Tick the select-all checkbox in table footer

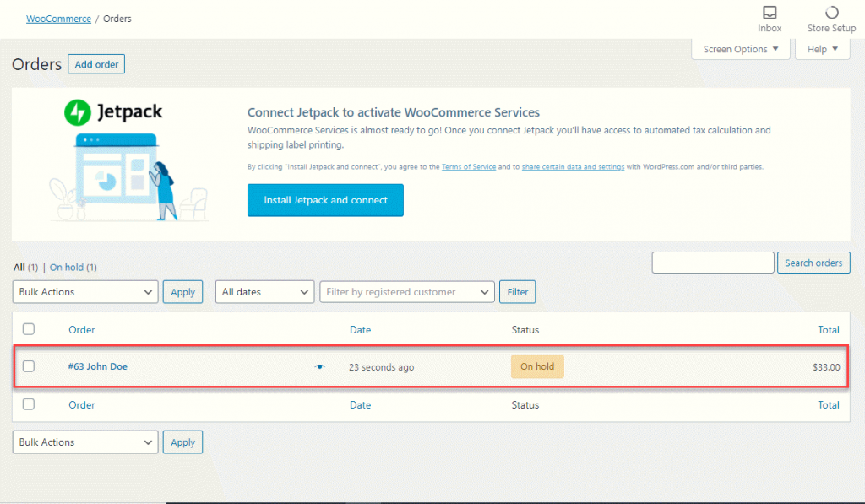point(29,404)
